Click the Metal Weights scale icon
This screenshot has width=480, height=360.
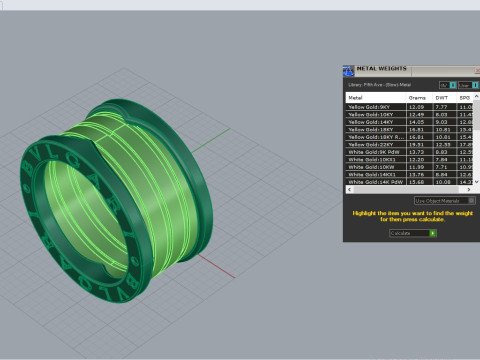pos(348,71)
